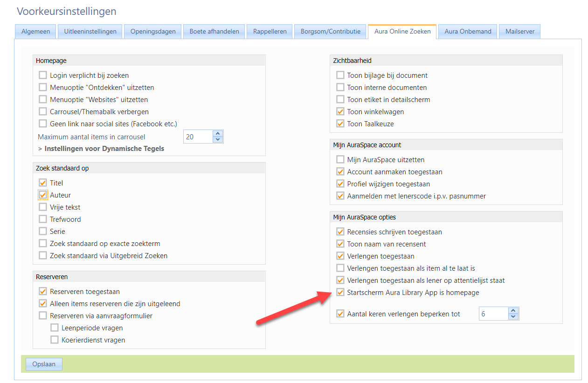This screenshot has width=588, height=383.
Task: Decrease the maximum carrousel items spinner
Action: click(218, 139)
